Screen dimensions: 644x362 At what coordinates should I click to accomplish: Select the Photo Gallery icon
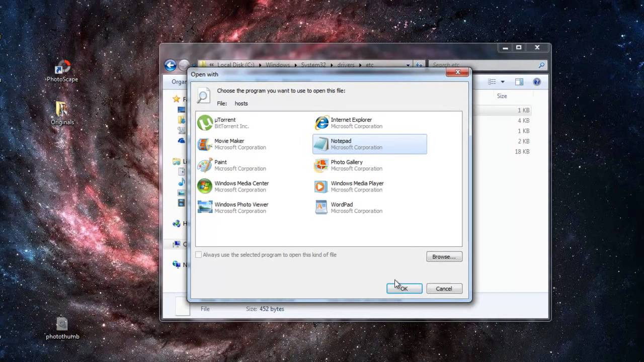321,165
